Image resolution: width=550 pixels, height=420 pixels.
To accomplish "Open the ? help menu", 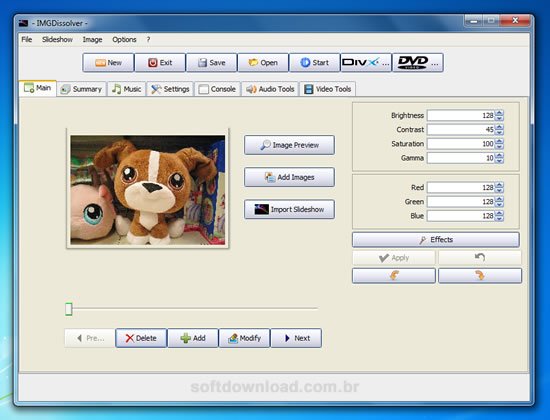I will (148, 40).
